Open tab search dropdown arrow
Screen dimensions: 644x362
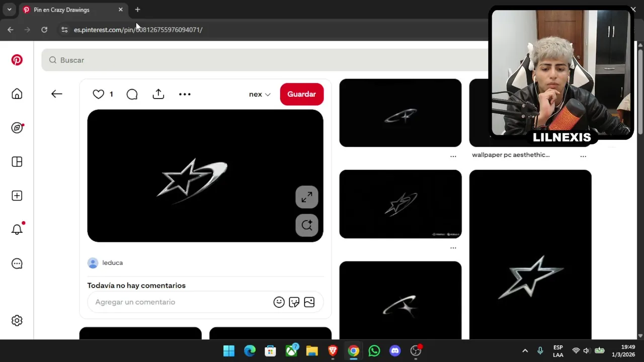9,10
